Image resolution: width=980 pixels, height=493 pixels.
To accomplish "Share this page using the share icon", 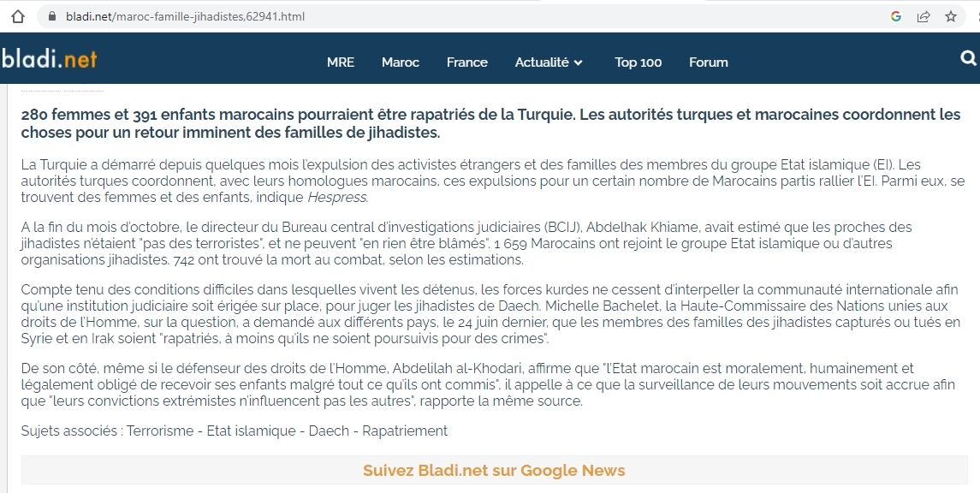I will pos(924,16).
